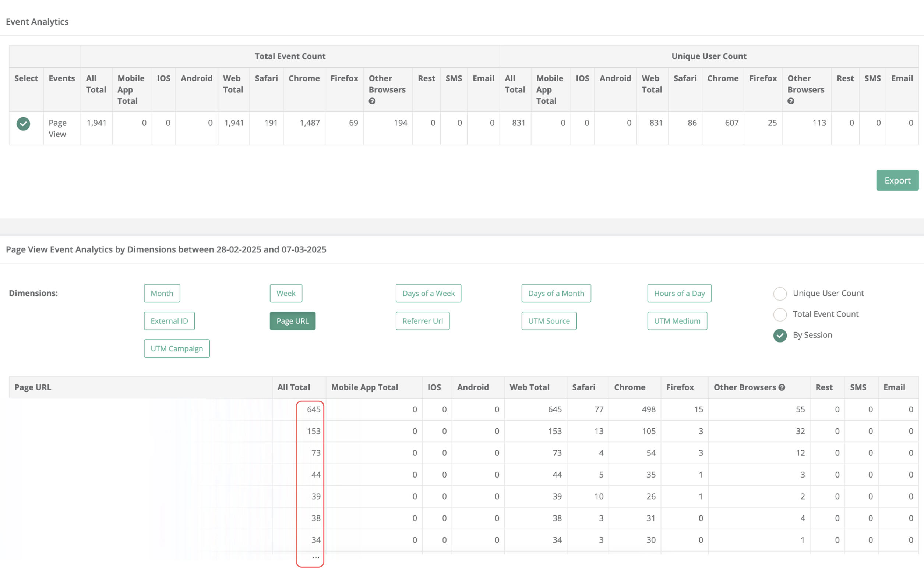Click the All Total column header in Page URL table

(x=293, y=387)
